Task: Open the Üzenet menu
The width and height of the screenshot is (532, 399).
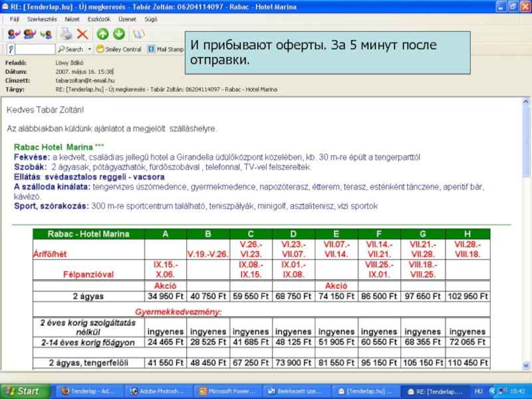Action: [x=127, y=20]
